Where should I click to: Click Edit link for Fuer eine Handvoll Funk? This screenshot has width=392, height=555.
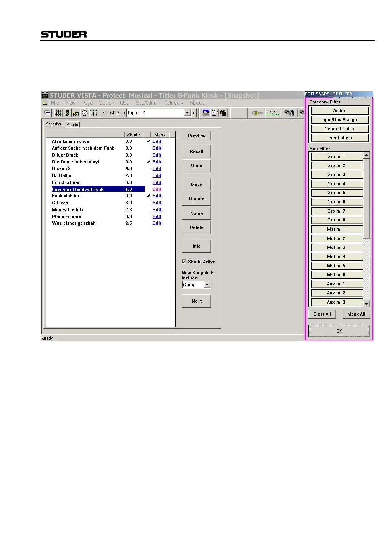[x=157, y=189]
